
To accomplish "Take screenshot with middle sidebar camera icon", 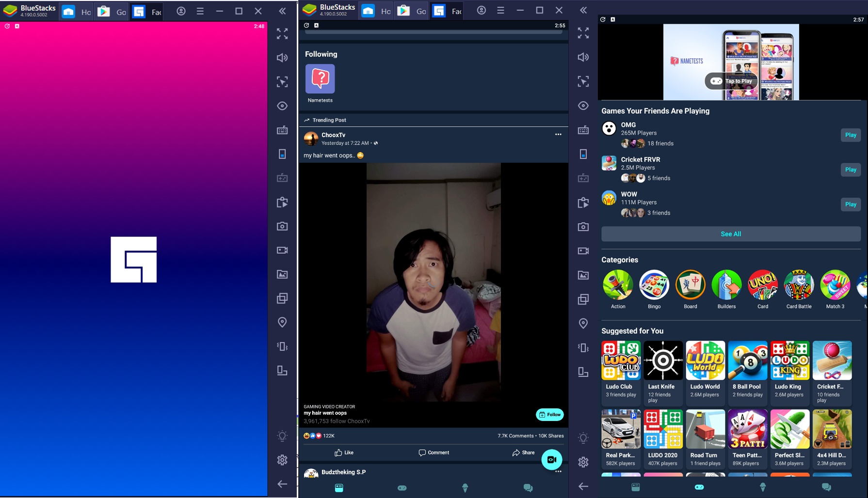I will click(583, 227).
